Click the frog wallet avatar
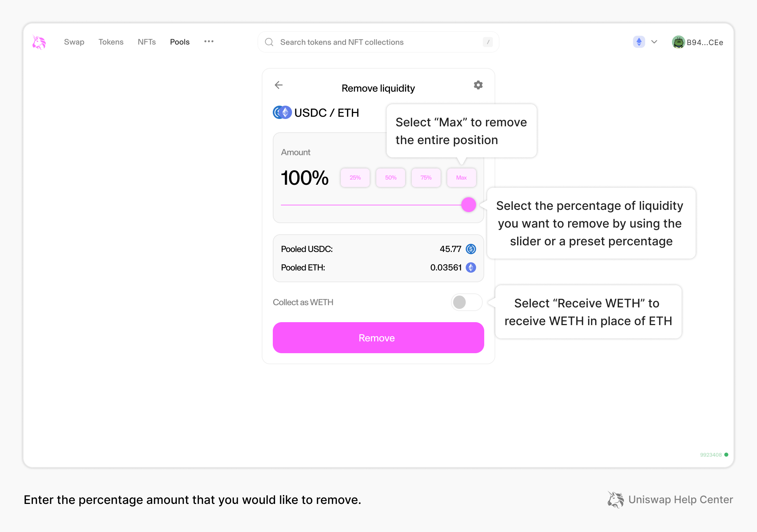Viewport: 757px width, 532px height. 678,42
